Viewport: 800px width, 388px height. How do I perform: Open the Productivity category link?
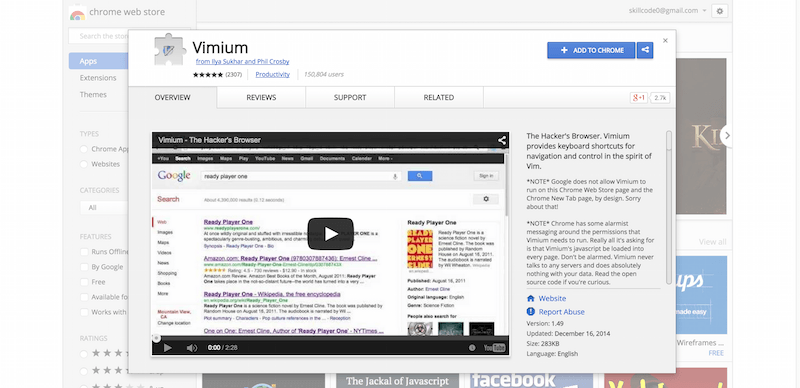point(272,75)
